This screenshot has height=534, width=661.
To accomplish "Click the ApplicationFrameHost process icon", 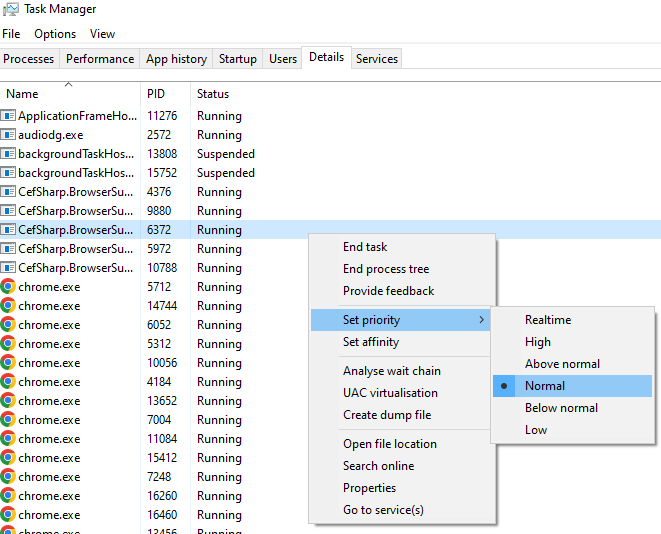I will (x=9, y=116).
